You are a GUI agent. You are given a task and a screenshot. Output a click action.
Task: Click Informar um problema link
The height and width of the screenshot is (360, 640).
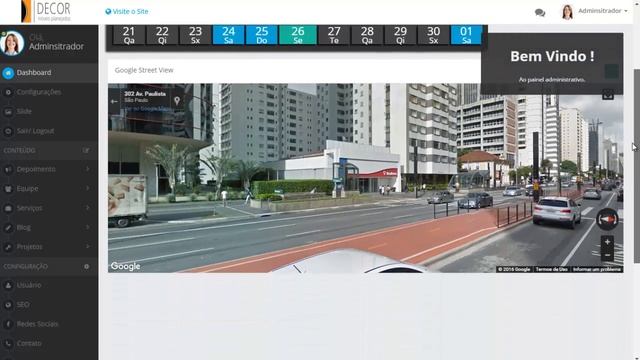597,269
